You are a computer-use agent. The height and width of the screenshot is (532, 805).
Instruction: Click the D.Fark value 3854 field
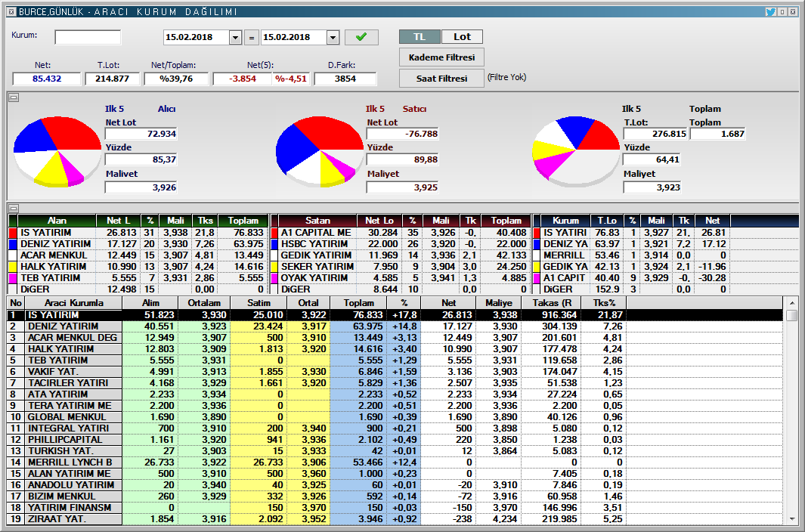click(345, 79)
